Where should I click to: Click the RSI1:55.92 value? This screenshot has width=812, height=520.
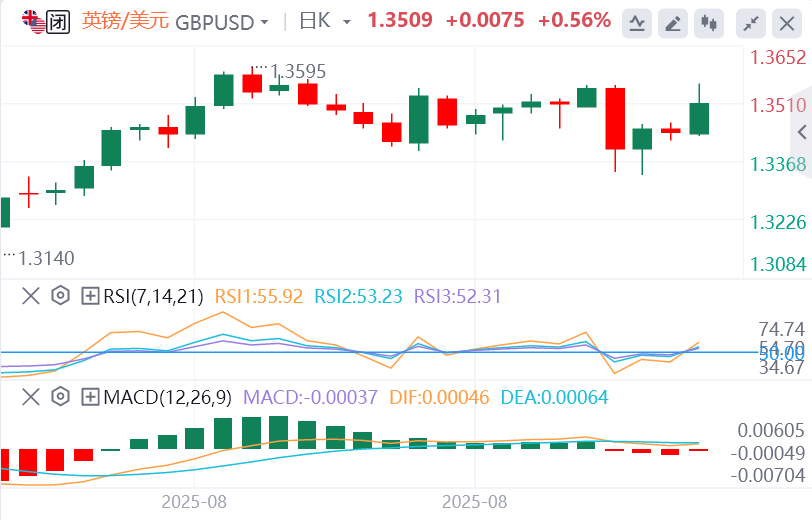[258, 296]
